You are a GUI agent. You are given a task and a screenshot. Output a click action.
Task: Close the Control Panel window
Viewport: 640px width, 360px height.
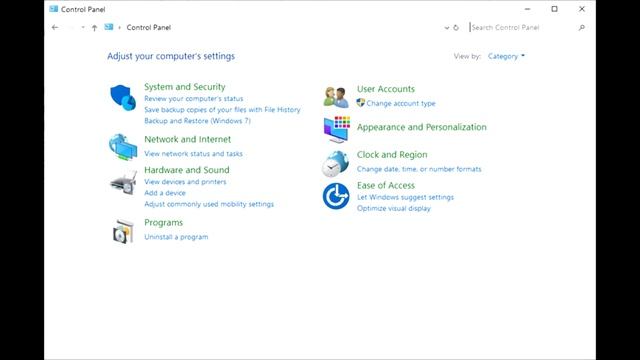(582, 9)
